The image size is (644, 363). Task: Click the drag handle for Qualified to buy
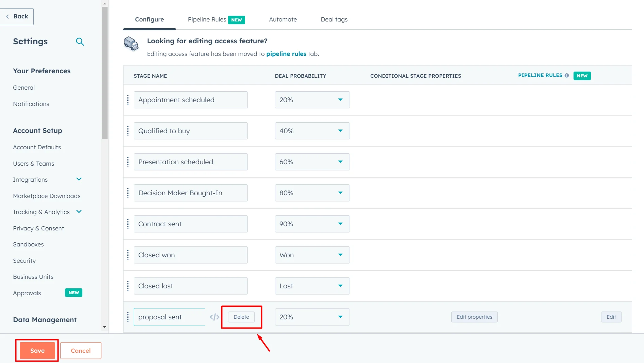tap(128, 131)
